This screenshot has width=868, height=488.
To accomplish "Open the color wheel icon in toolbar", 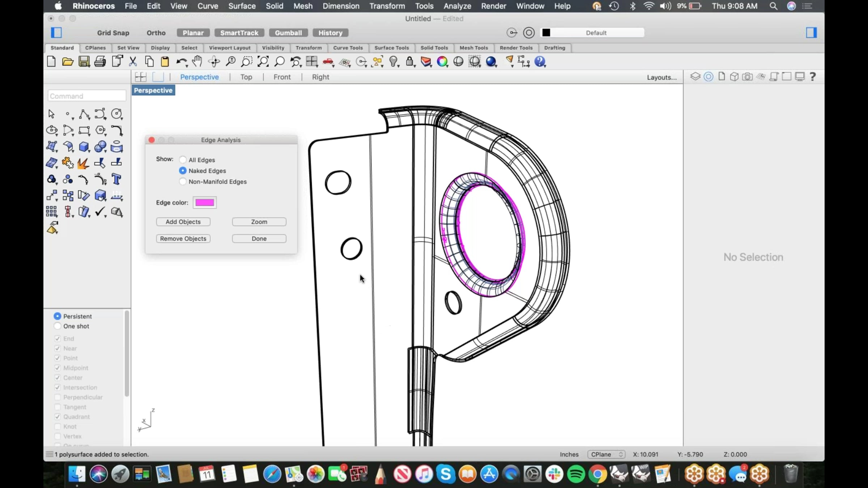I will pos(442,62).
